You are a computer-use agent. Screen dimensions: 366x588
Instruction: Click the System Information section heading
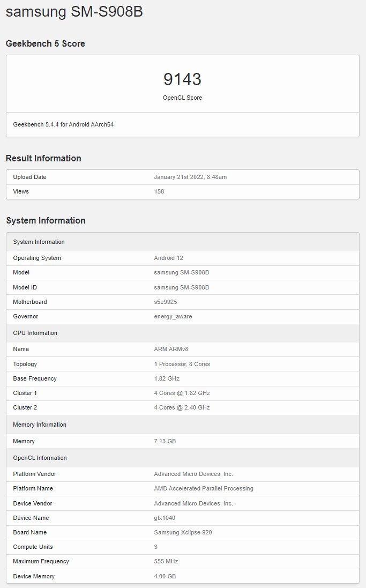click(46, 220)
